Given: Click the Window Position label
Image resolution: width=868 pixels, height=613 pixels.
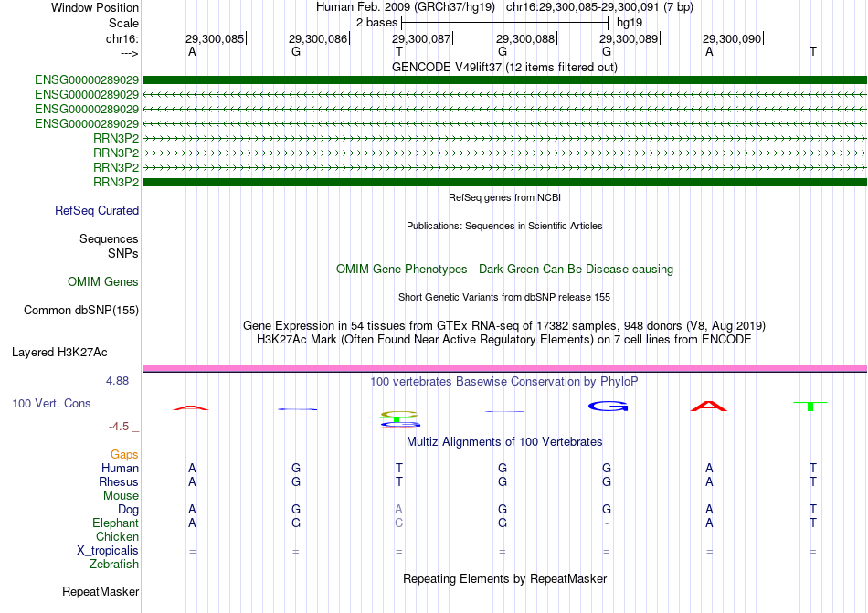Looking at the screenshot, I should (x=95, y=7).
